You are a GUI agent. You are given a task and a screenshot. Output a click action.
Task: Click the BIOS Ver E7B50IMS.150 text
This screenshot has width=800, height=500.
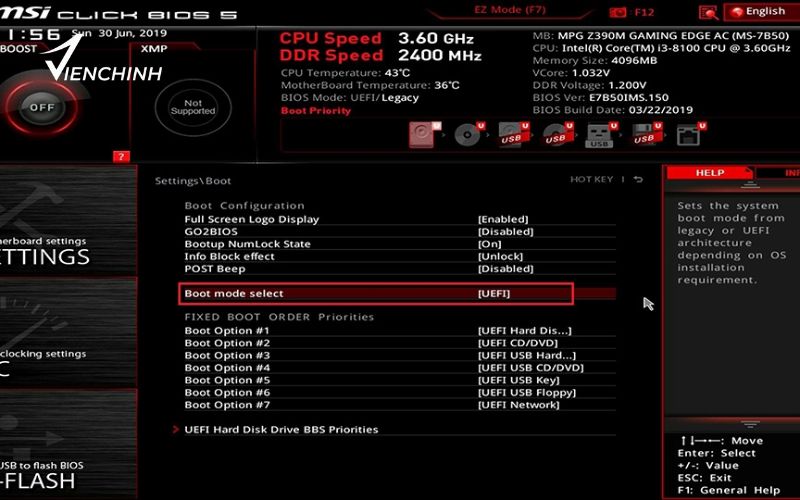point(601,97)
